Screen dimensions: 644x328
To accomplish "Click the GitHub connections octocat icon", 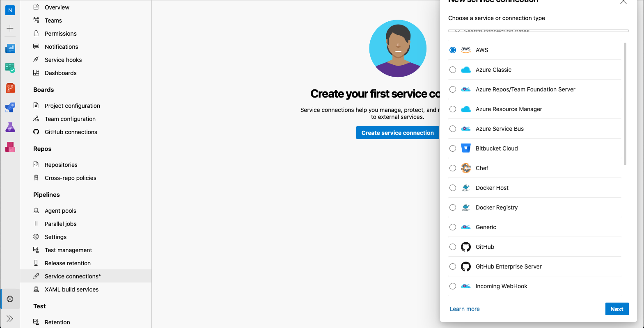I will coord(36,132).
